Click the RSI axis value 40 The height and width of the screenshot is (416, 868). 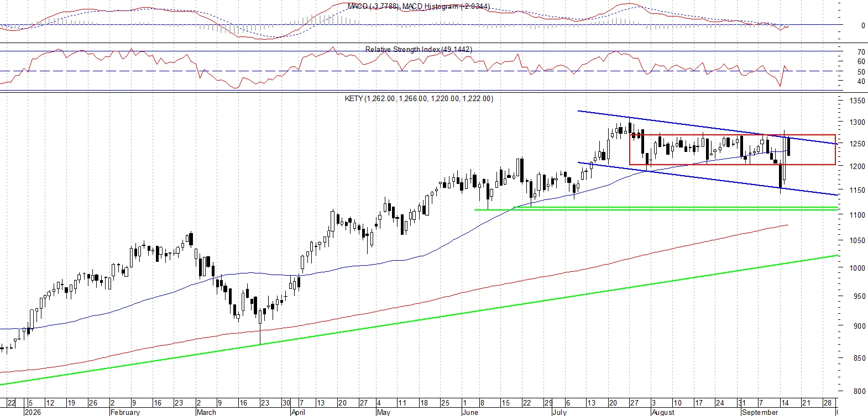[861, 82]
